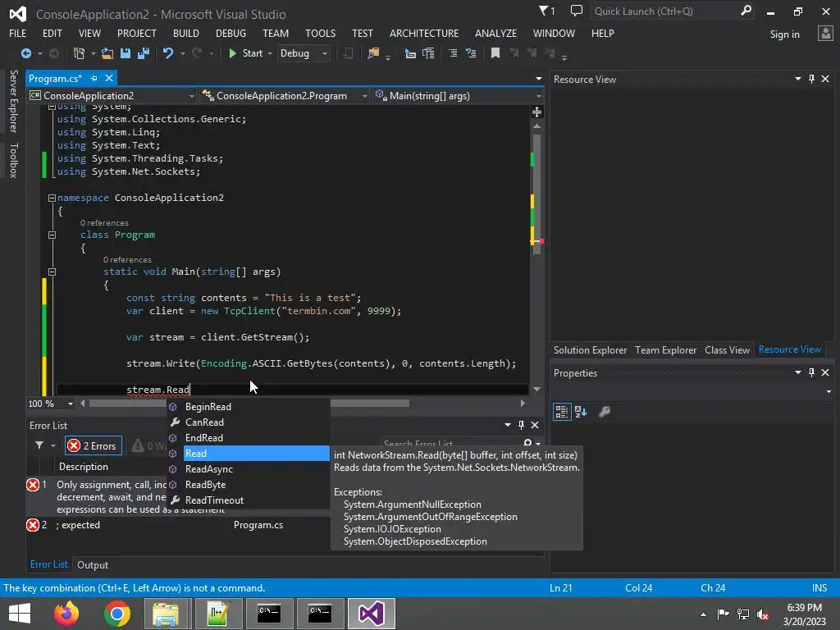
Task: Switch to the Solution Explorer tab
Action: pos(590,349)
